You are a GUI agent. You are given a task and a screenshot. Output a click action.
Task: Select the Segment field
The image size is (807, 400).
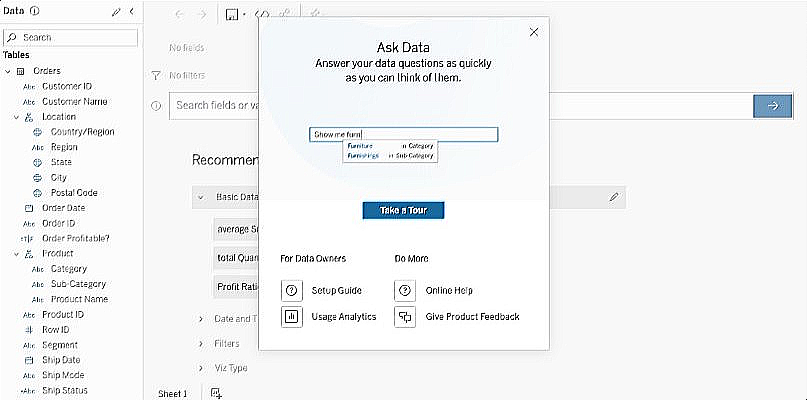click(x=60, y=345)
